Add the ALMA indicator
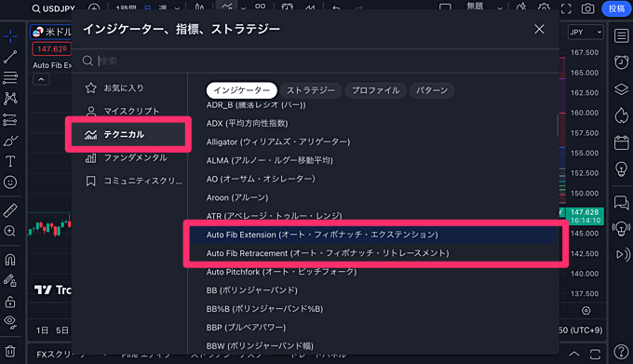This screenshot has width=633, height=364. 373,161
